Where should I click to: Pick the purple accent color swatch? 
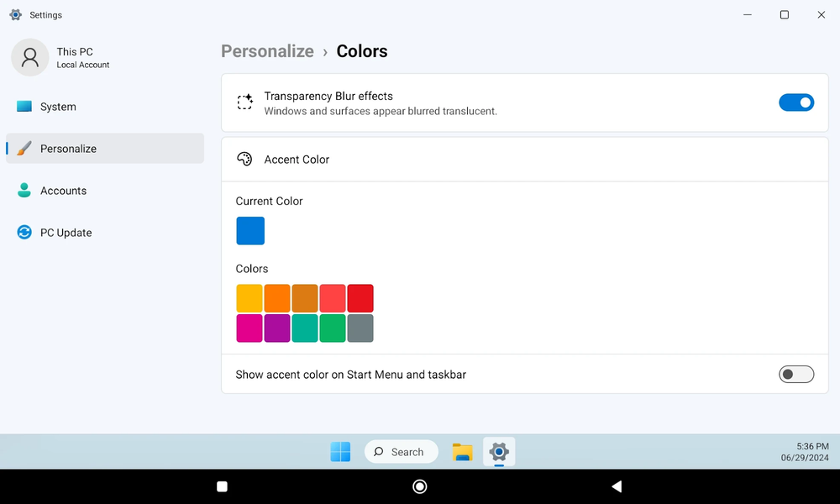pyautogui.click(x=277, y=328)
